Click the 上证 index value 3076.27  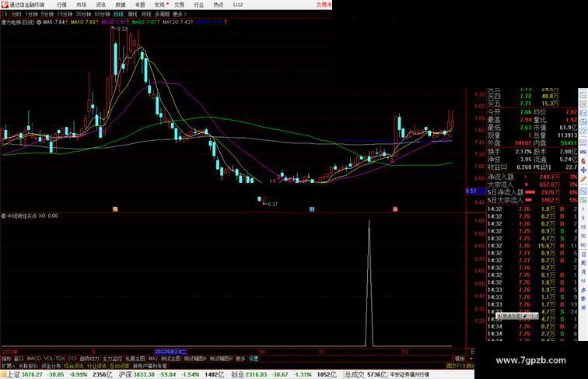[x=32, y=375]
